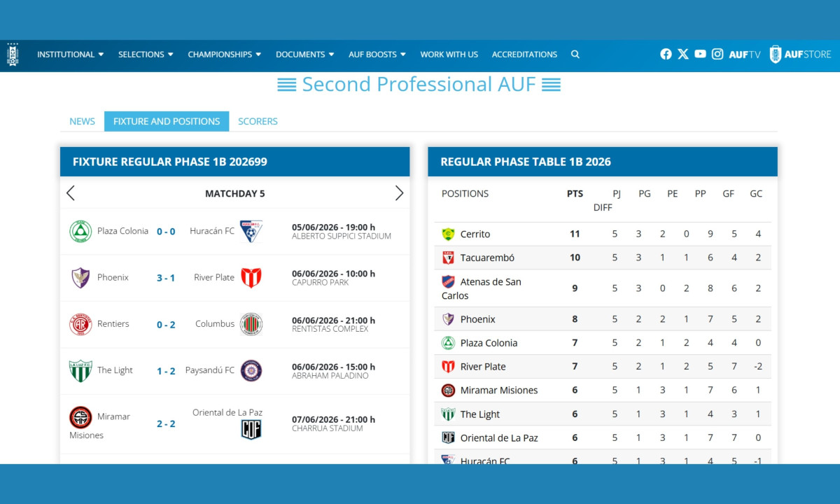The image size is (840, 504).
Task: Click the PTS column header
Action: click(x=575, y=194)
